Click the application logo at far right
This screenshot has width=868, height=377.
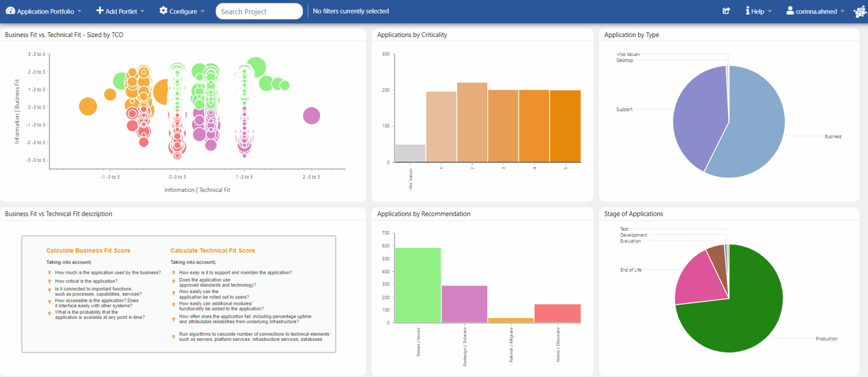click(860, 12)
